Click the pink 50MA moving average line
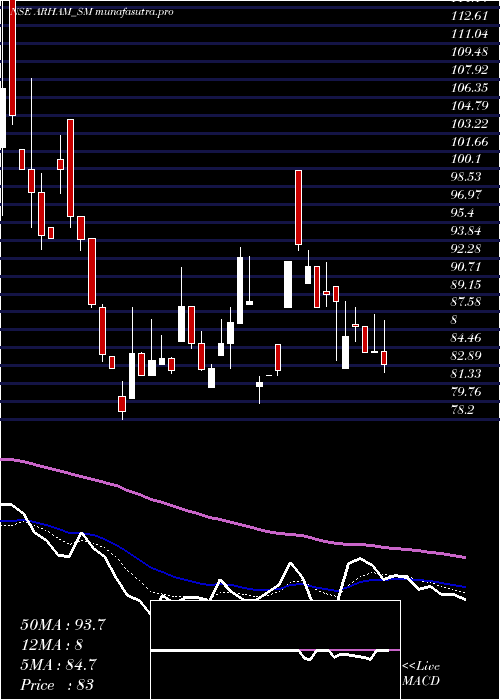This screenshot has width=500, height=700. (232, 521)
